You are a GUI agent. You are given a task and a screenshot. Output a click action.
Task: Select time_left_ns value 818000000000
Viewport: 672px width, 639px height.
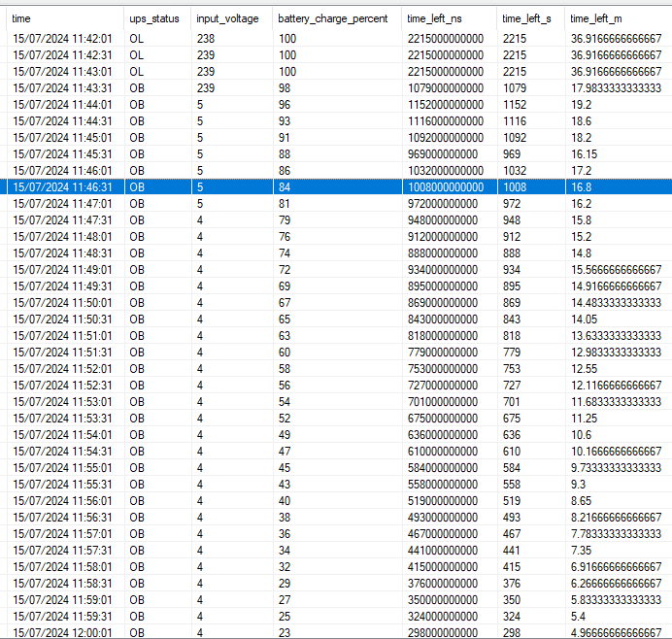pos(443,336)
